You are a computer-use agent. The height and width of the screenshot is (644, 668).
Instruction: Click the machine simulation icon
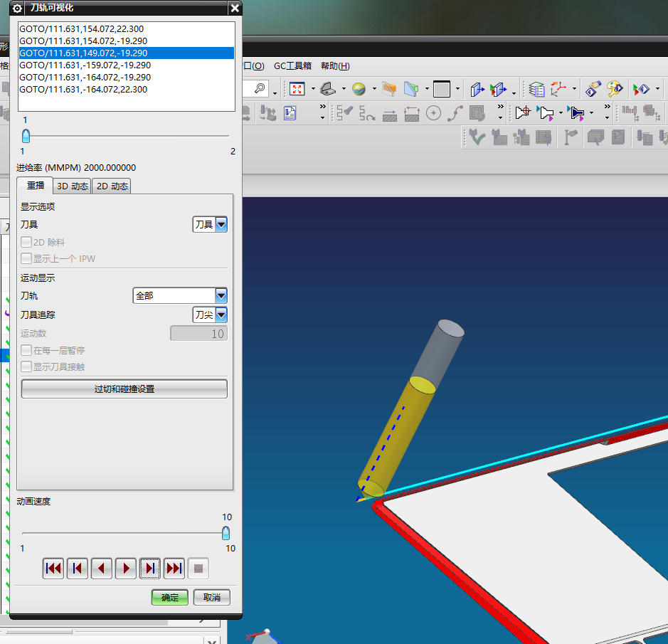[268, 113]
